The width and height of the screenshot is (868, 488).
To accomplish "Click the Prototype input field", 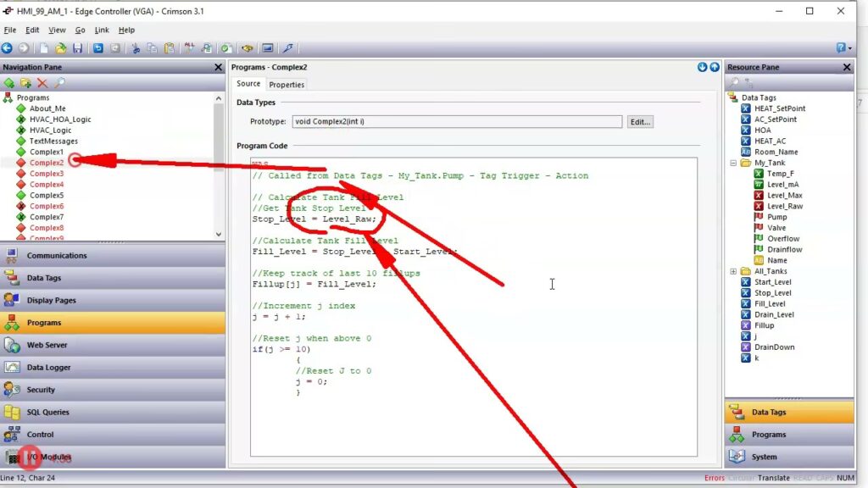I will tap(456, 122).
